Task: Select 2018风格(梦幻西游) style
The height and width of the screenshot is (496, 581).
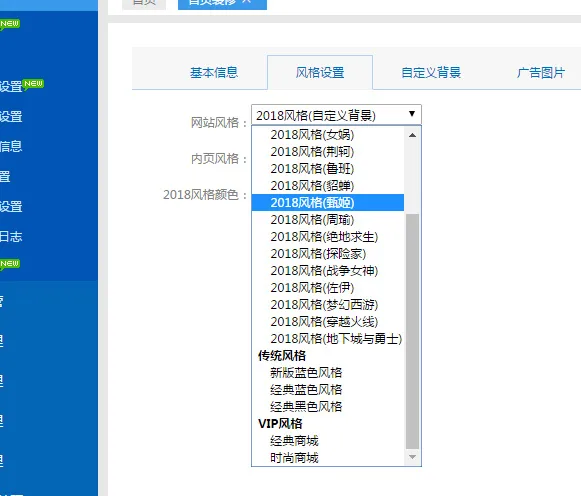Action: point(328,305)
